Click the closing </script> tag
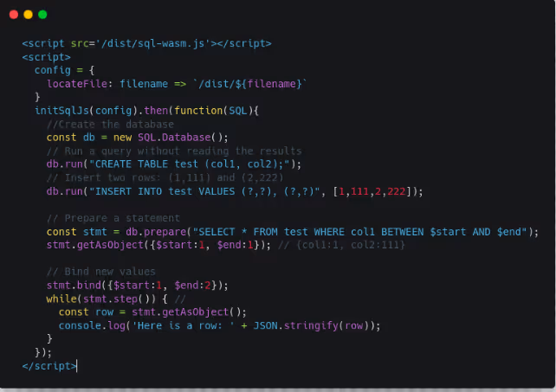The image size is (556, 392). click(x=49, y=366)
